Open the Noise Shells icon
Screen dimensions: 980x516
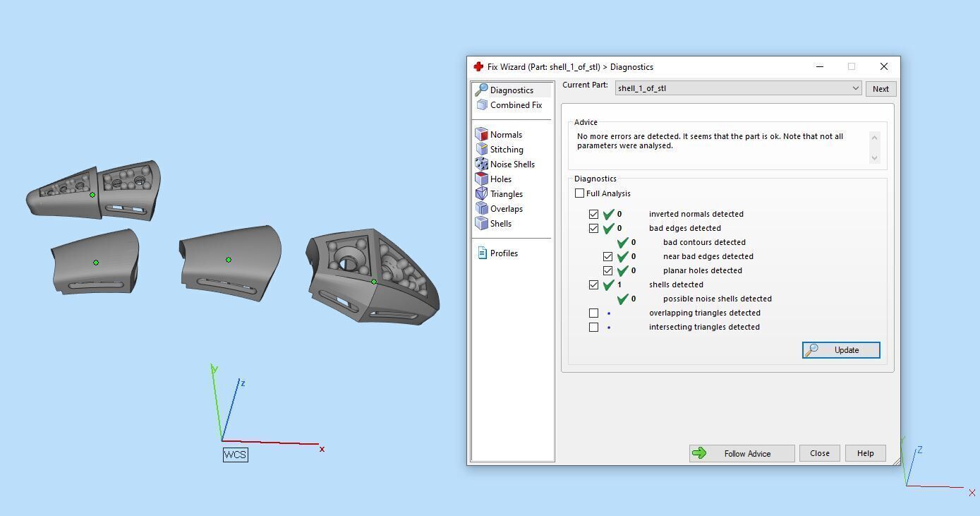(x=481, y=164)
